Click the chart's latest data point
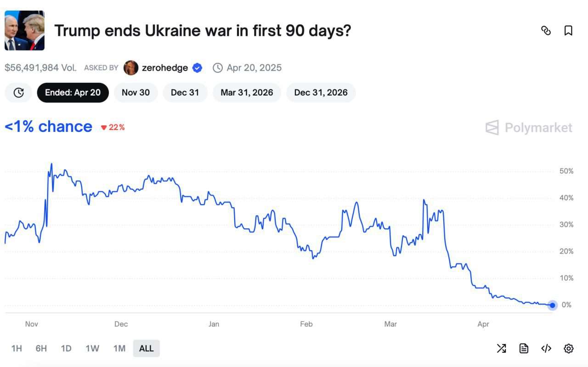 [x=552, y=305]
